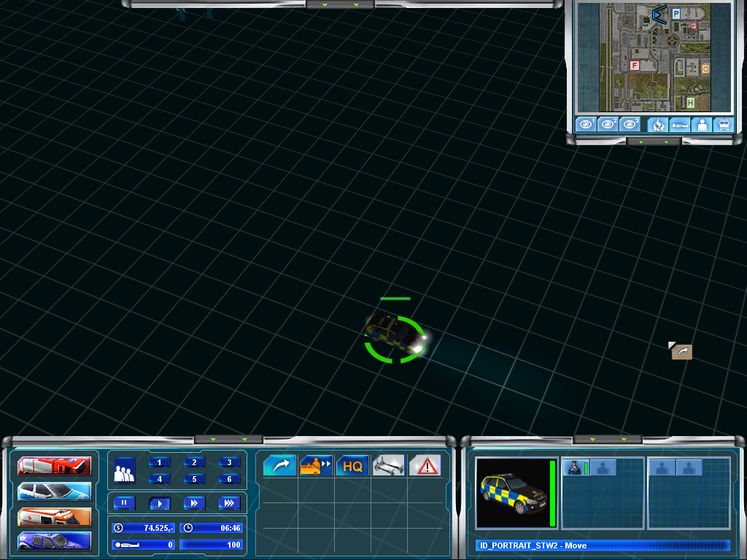Click second empty passenger slot in right grid
This screenshot has height=560, width=747.
[x=689, y=467]
